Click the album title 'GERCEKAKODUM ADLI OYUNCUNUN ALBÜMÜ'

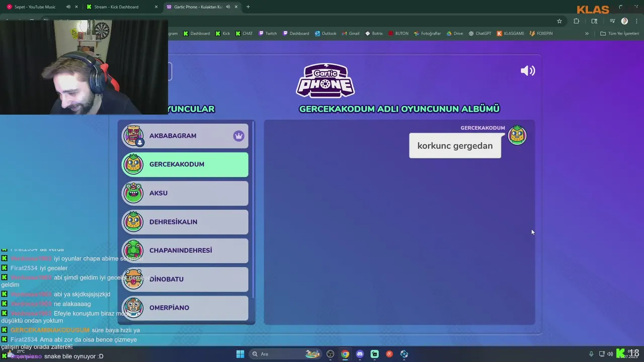click(399, 109)
